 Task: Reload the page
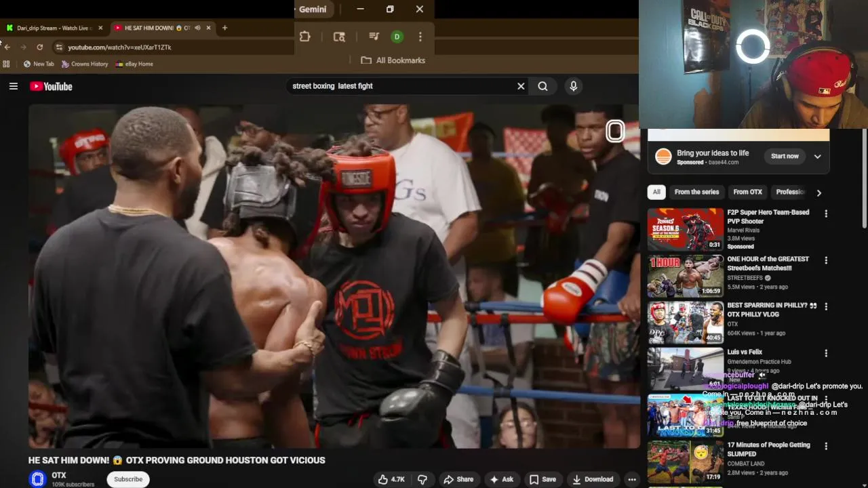click(39, 47)
